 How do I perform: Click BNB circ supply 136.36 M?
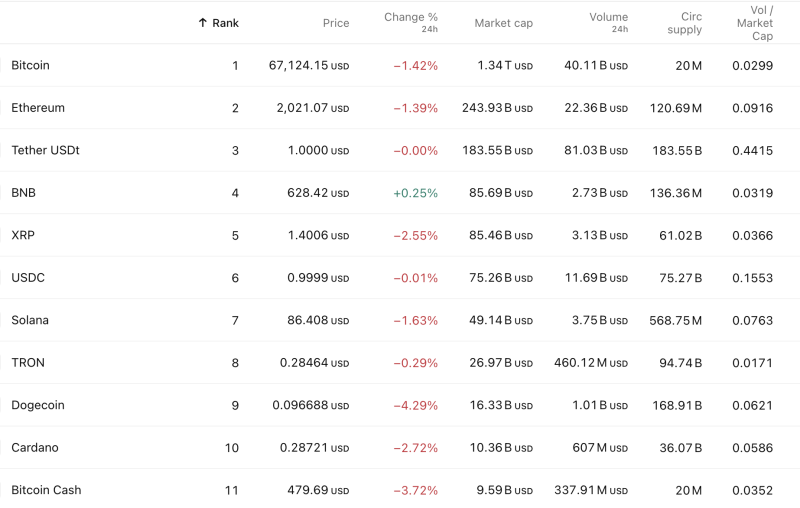[x=676, y=193]
